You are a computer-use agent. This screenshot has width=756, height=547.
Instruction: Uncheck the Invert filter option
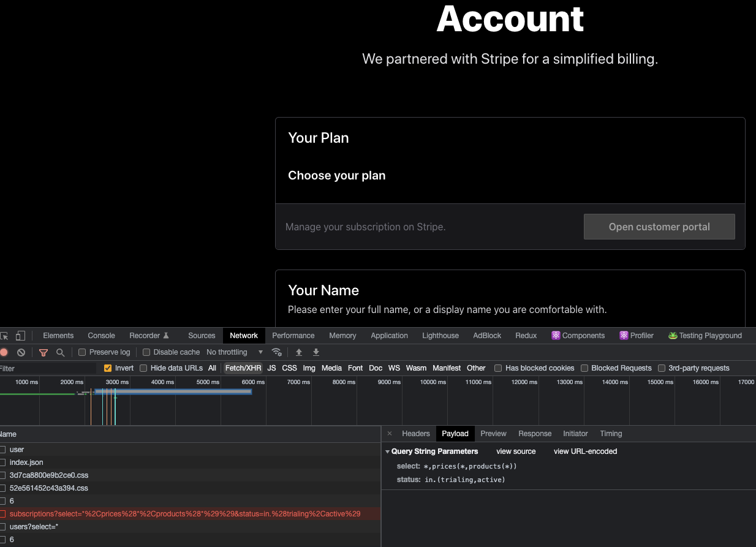(108, 368)
